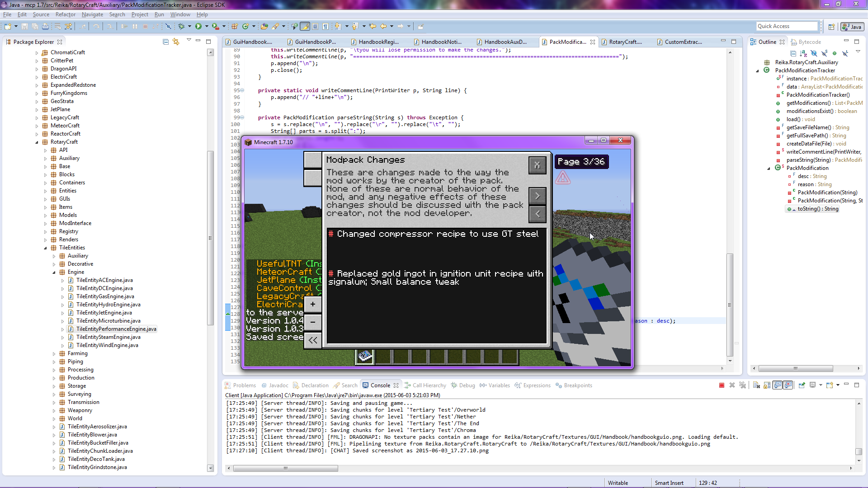Open the Refactor menu
Screen dimensions: 868x488
pos(66,14)
